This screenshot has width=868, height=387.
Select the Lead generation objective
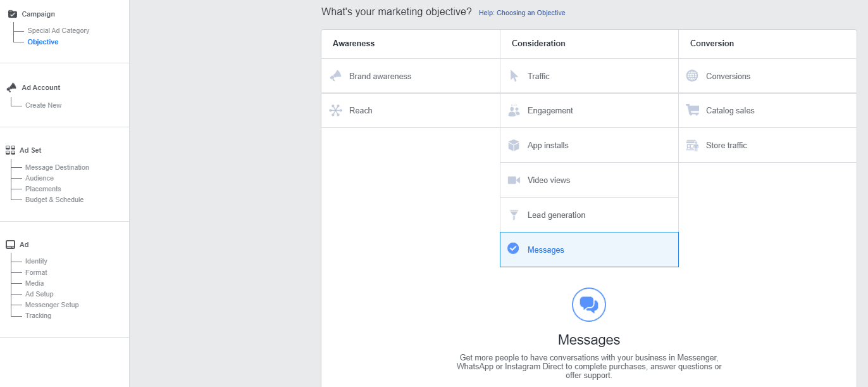[557, 215]
